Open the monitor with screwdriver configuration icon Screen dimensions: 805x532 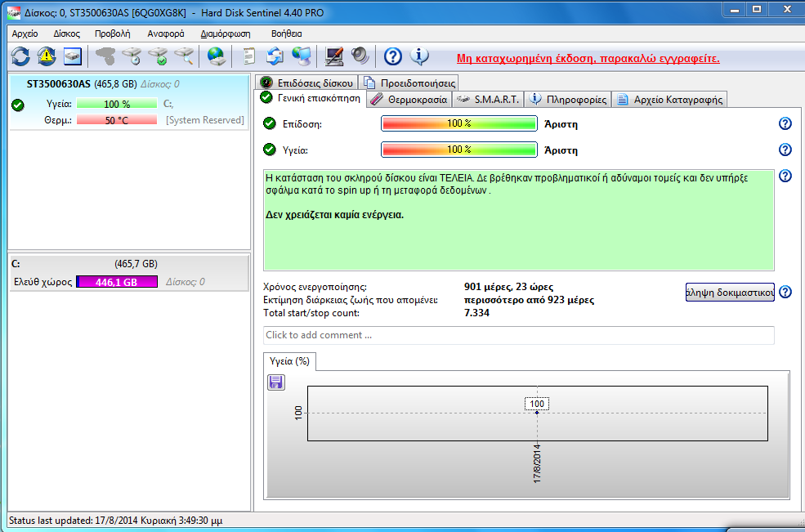click(334, 56)
